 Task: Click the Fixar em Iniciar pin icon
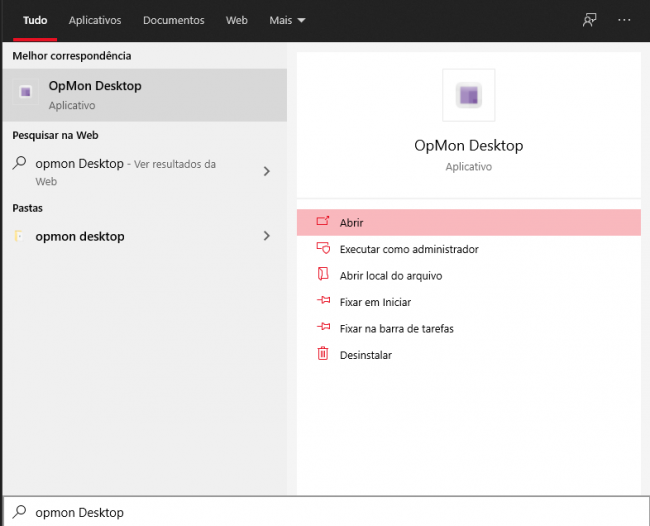322,302
